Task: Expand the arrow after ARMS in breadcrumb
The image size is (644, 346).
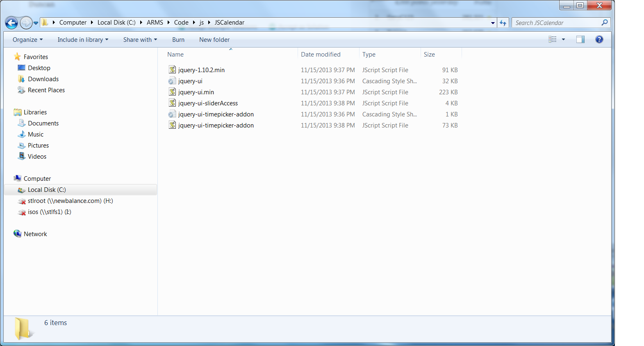Action: coord(168,23)
